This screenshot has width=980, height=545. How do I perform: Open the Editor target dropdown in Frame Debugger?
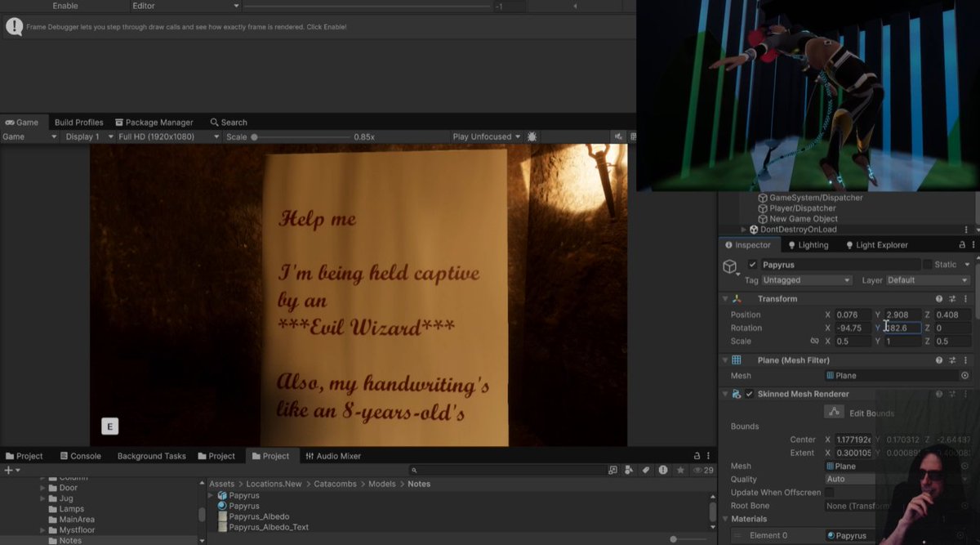coord(186,6)
